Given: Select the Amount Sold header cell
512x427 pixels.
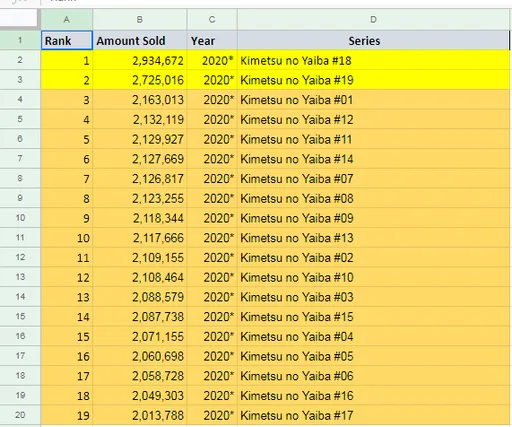Looking at the screenshot, I should pos(140,41).
